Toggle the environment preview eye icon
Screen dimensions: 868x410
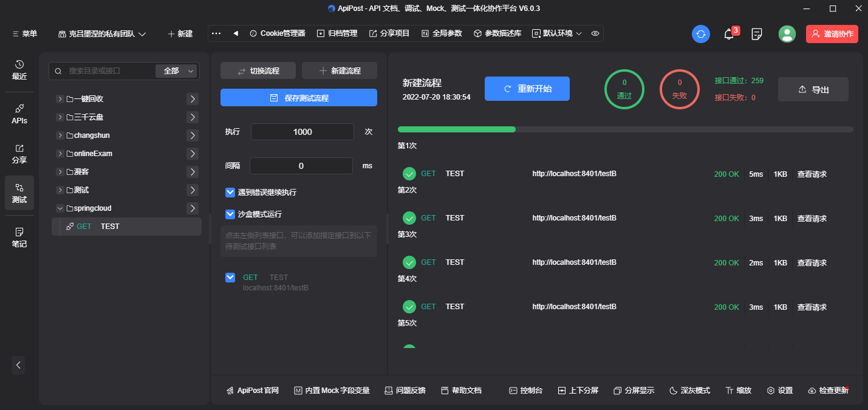click(x=595, y=33)
